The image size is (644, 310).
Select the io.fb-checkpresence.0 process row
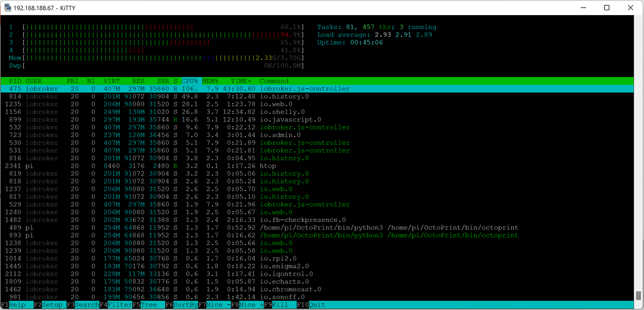[317, 220]
